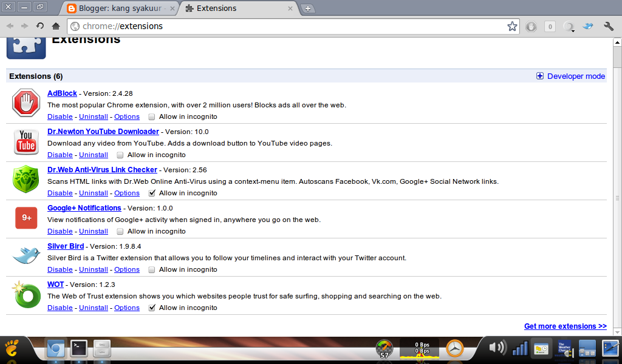This screenshot has height=364, width=622.
Task: Uninstall Google+ Notifications
Action: 94,231
